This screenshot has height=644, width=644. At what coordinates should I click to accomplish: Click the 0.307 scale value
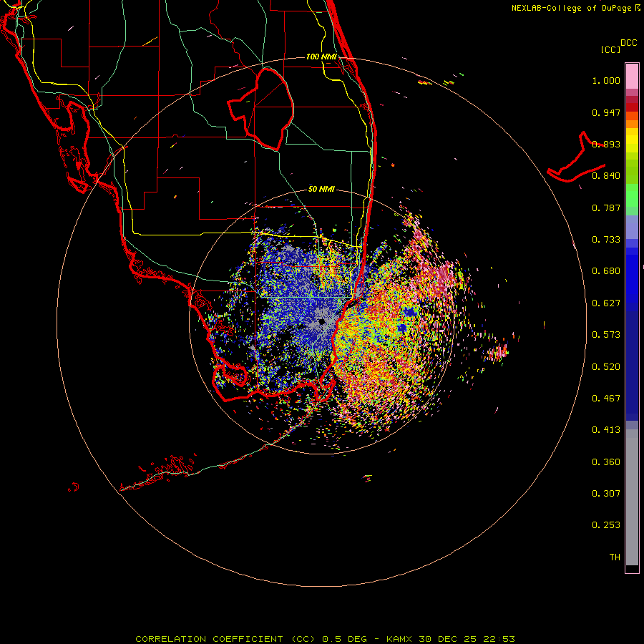(x=606, y=494)
